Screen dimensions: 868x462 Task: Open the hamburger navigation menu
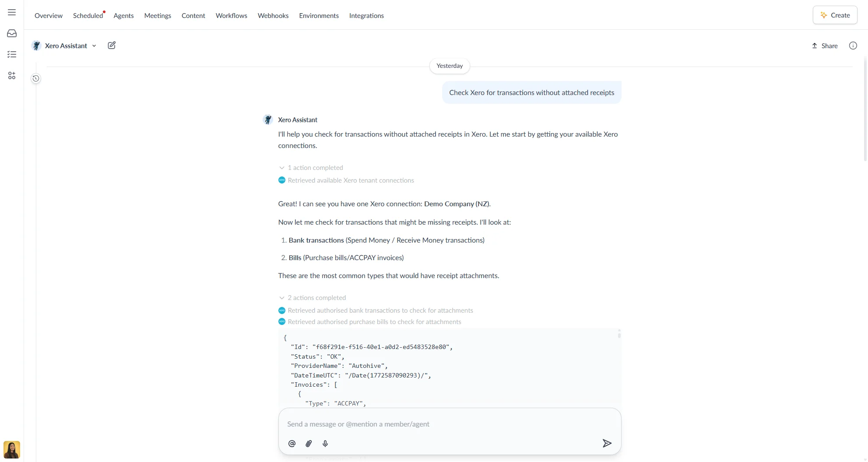tap(11, 12)
